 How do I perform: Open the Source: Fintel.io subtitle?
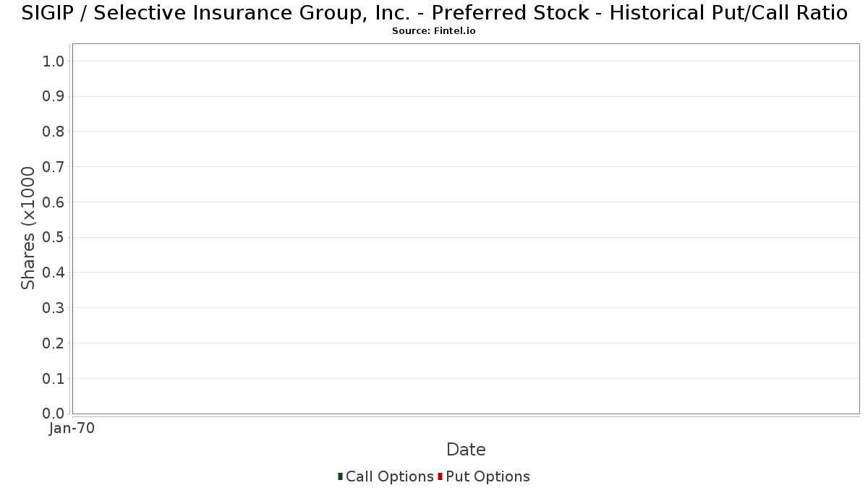434,31
